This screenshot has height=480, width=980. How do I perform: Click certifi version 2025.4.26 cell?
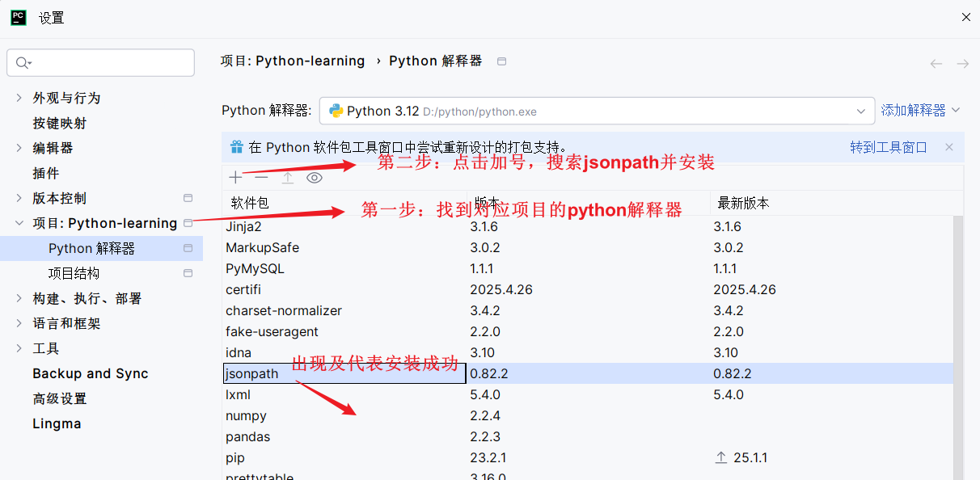pos(501,289)
